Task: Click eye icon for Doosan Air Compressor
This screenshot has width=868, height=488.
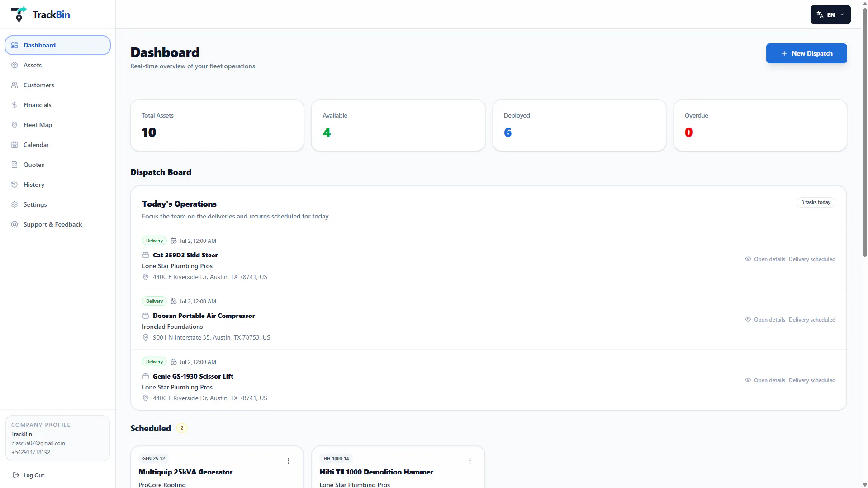Action: [748, 320]
